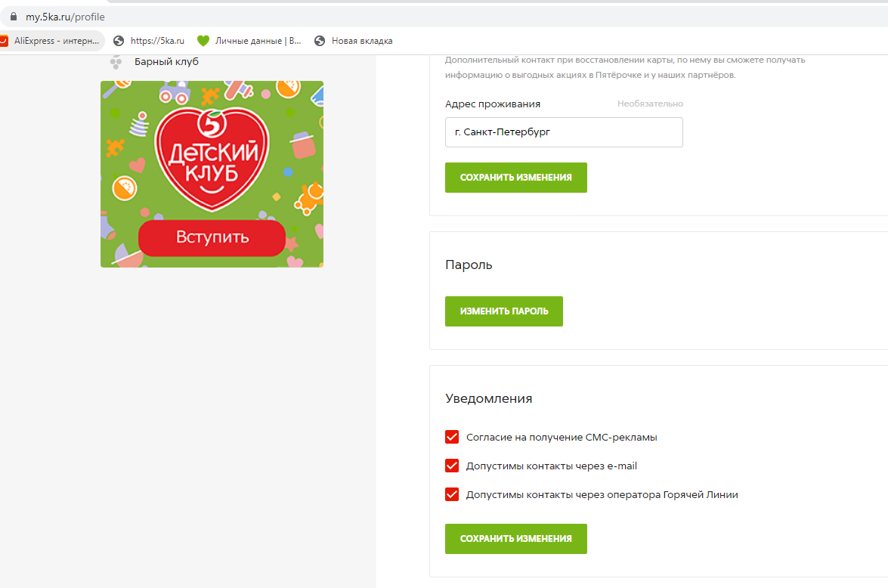Open the Новая вкладка bookmark
888x588 pixels.
[354, 41]
